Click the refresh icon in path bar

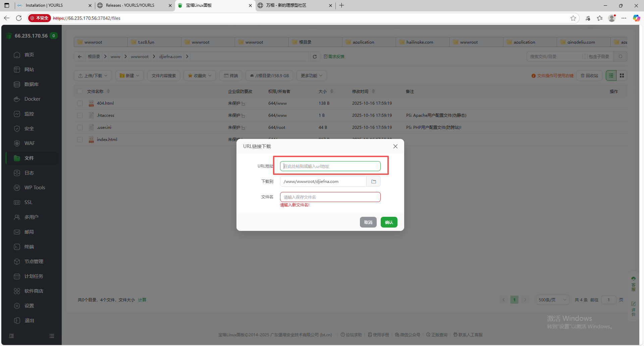coord(315,57)
